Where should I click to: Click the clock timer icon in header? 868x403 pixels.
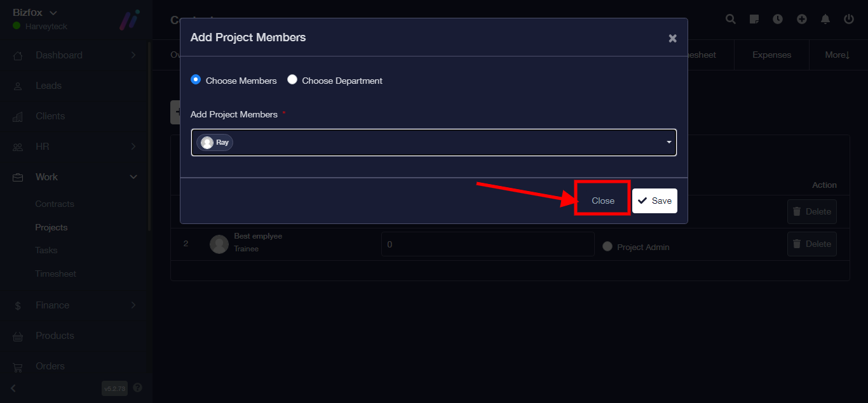tap(778, 19)
